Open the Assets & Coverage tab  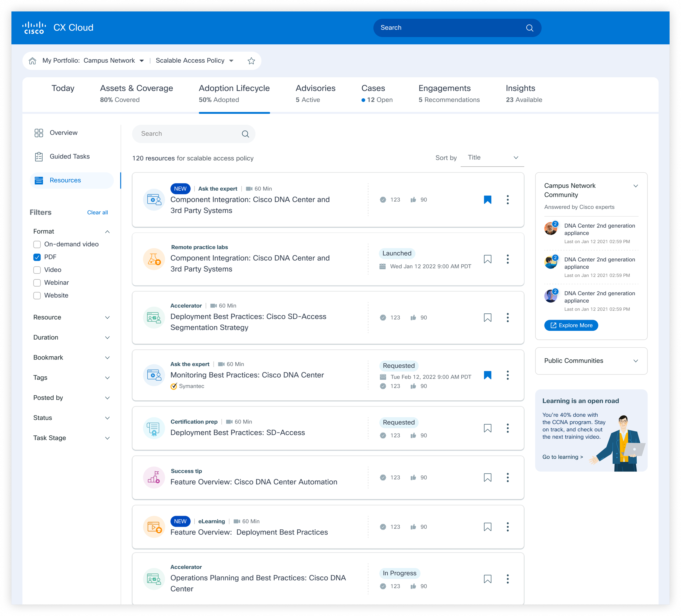tap(136, 94)
